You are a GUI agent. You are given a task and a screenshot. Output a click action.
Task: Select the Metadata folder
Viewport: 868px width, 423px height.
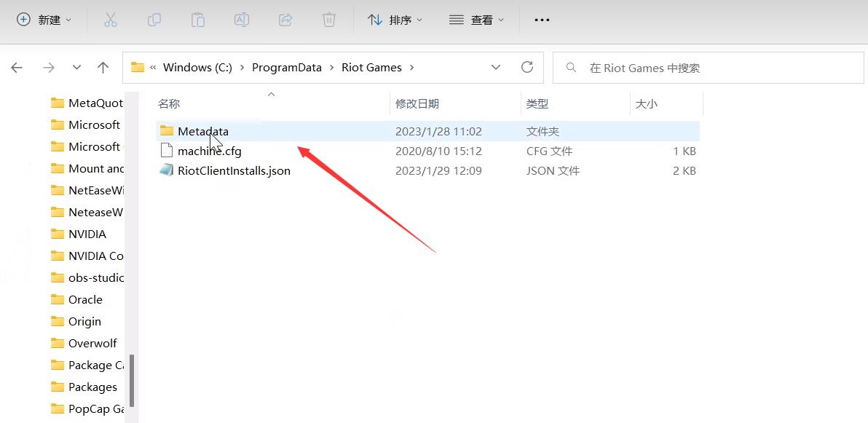(427, 131)
